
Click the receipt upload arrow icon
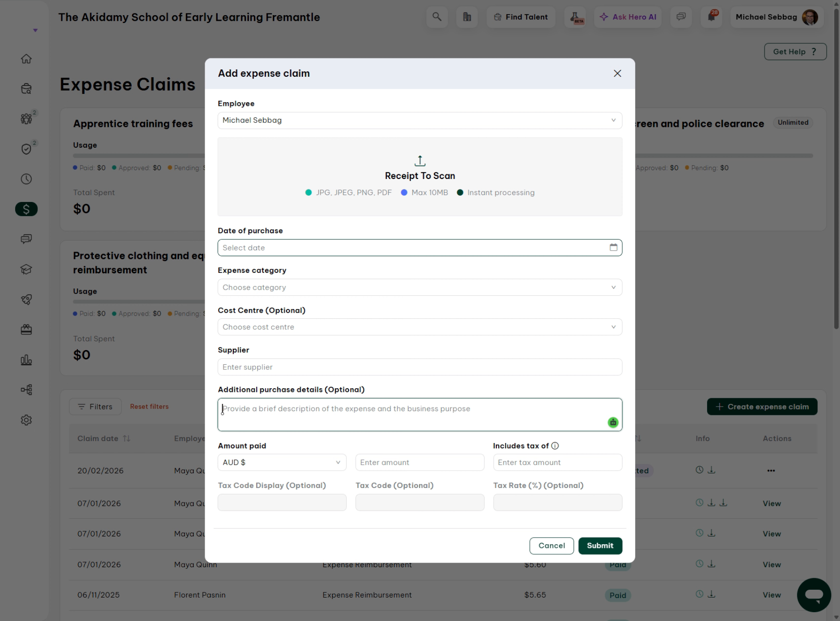click(x=420, y=161)
